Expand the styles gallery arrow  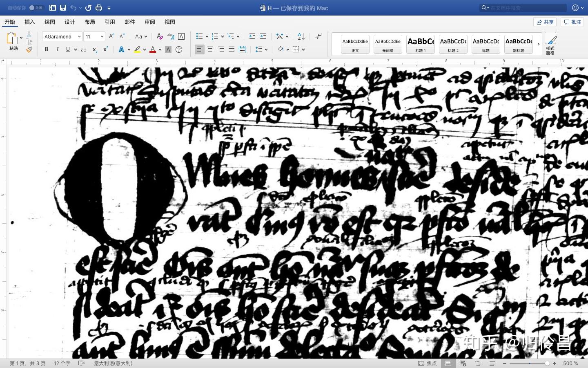click(x=539, y=44)
